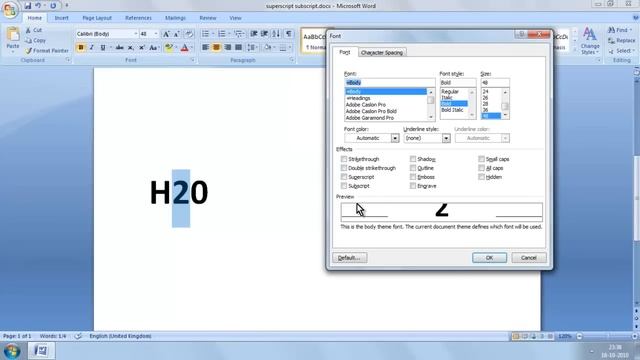Click Cancel in the Font dialog
The height and width of the screenshot is (360, 640).
pyautogui.click(x=529, y=258)
